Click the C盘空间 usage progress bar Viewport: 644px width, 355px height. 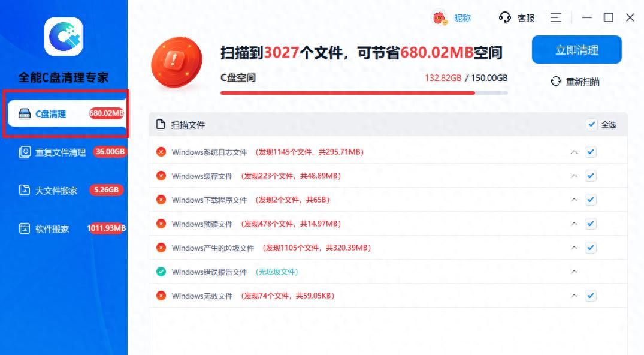point(364,93)
